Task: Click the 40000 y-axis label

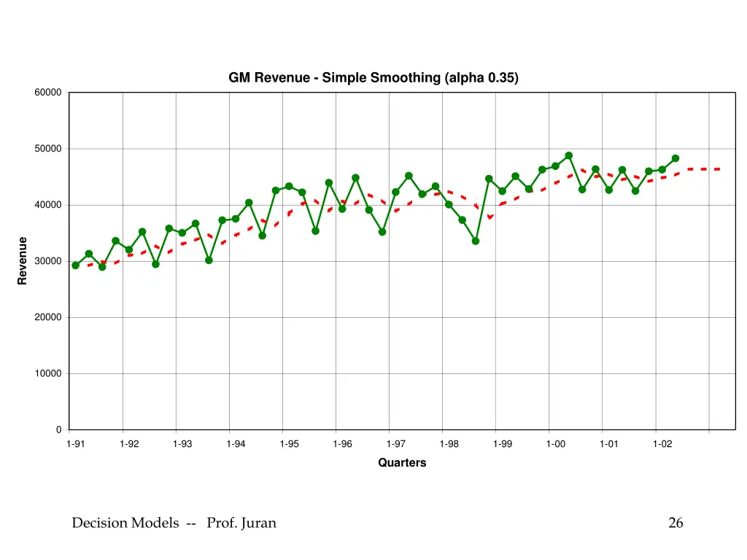Action: 48,205
